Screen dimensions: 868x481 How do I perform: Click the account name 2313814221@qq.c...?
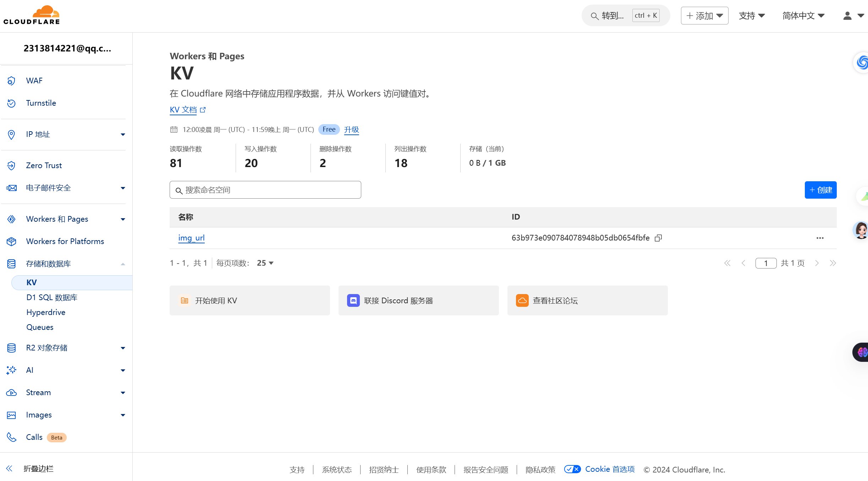click(67, 48)
